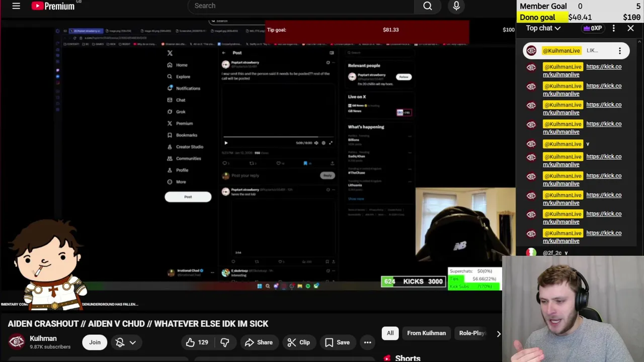Open Kuihman channel avatar
This screenshot has width=644, height=362.
point(17,342)
